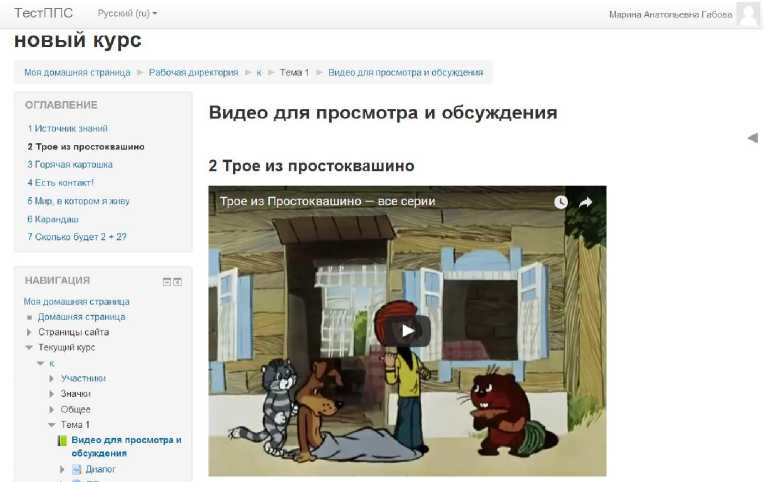Select chapter 2 Трое из простоквашино
This screenshot has width=763, height=482.
click(x=86, y=146)
